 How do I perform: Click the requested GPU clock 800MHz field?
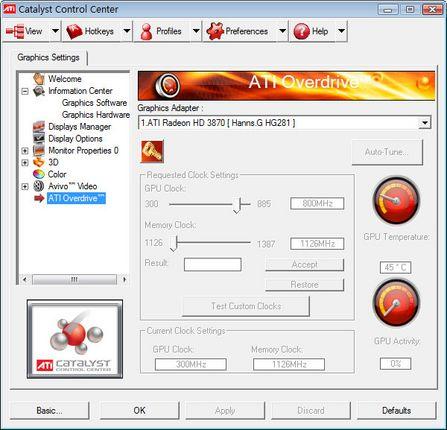317,203
